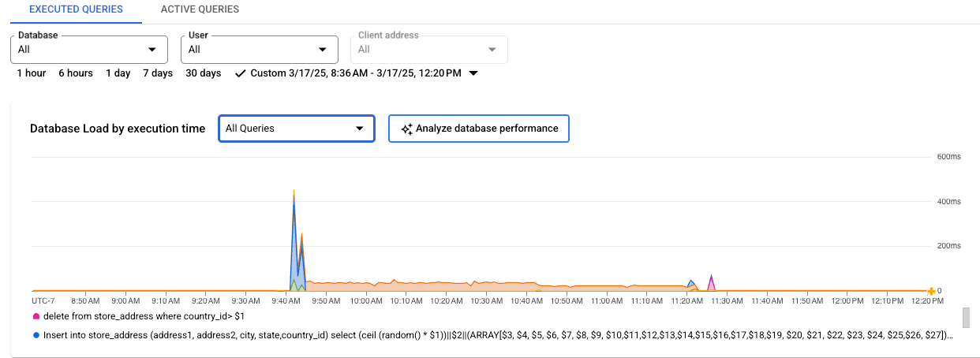Click the checkmark icon beside Custom
980x358 pixels.
pos(240,73)
